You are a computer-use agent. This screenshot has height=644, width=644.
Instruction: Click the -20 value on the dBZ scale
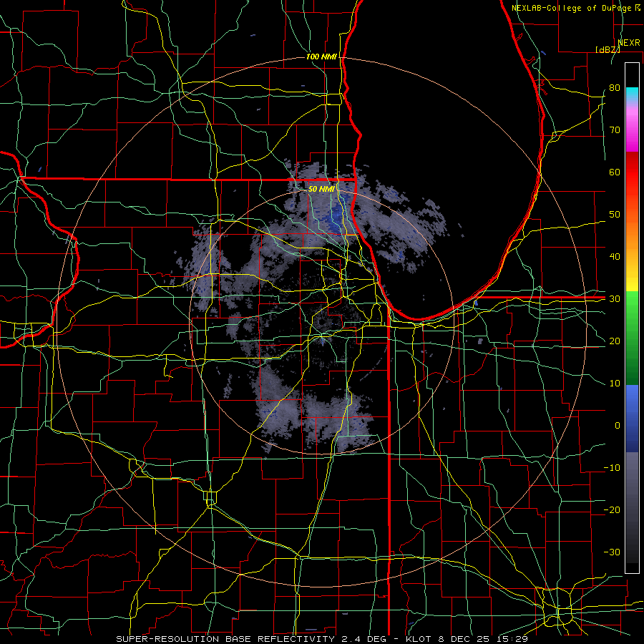point(612,510)
